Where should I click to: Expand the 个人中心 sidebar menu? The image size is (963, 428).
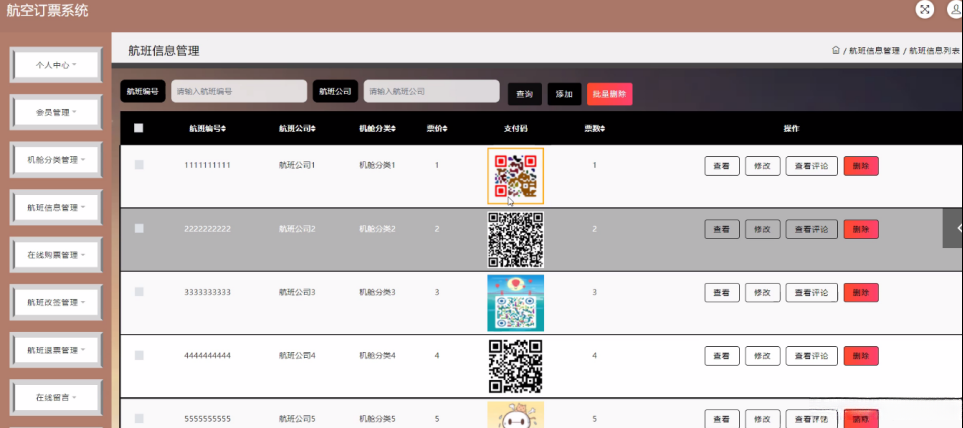pyautogui.click(x=56, y=64)
